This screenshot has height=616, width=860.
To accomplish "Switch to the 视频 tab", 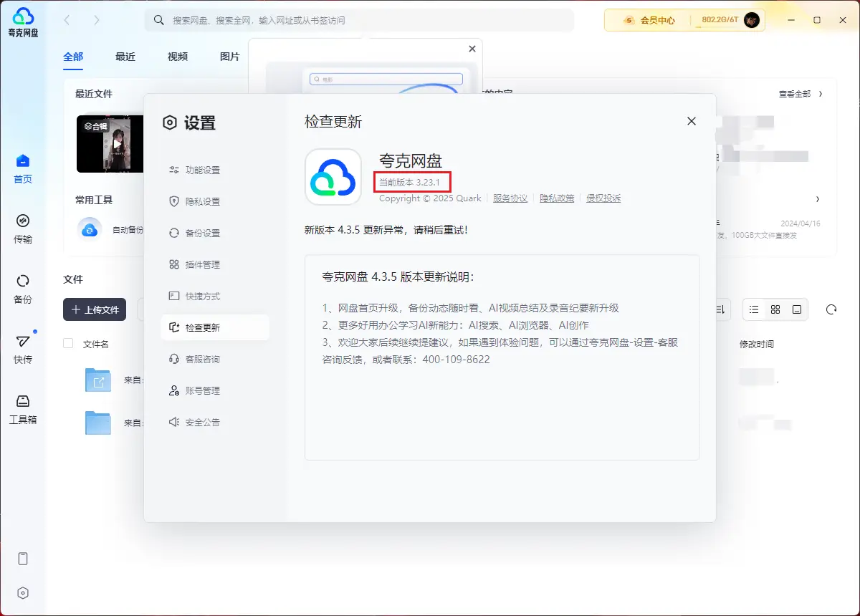I will coord(178,57).
